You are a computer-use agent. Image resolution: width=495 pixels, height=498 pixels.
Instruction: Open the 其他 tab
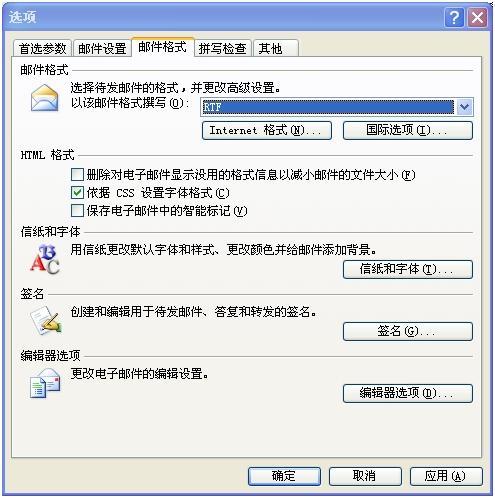click(276, 49)
